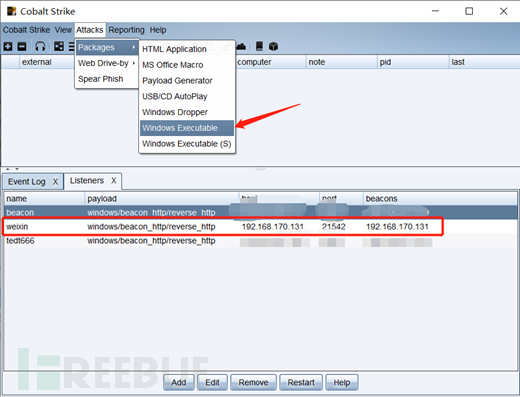
Task: Maximize the Cobalt Strike window
Action: (469, 11)
